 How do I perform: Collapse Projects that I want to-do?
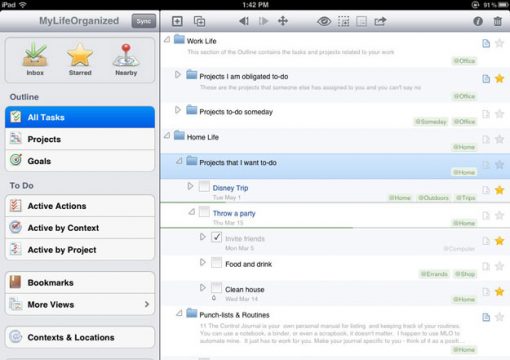[x=179, y=161]
